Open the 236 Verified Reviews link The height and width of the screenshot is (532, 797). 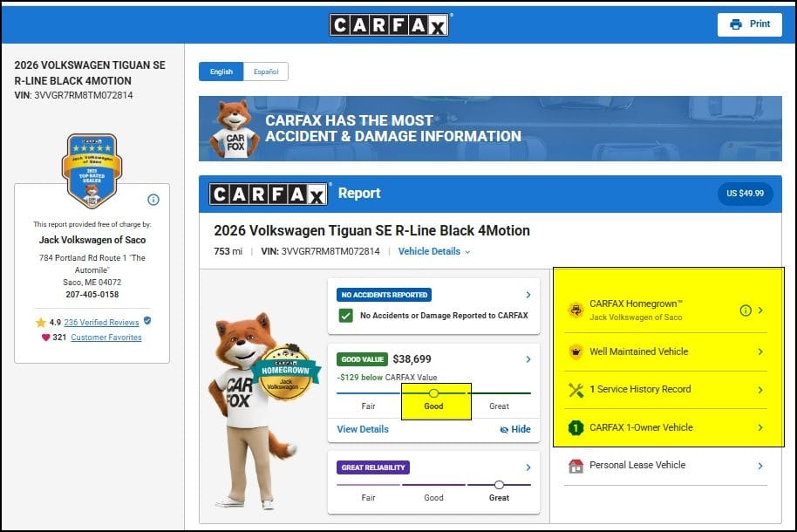tap(101, 323)
